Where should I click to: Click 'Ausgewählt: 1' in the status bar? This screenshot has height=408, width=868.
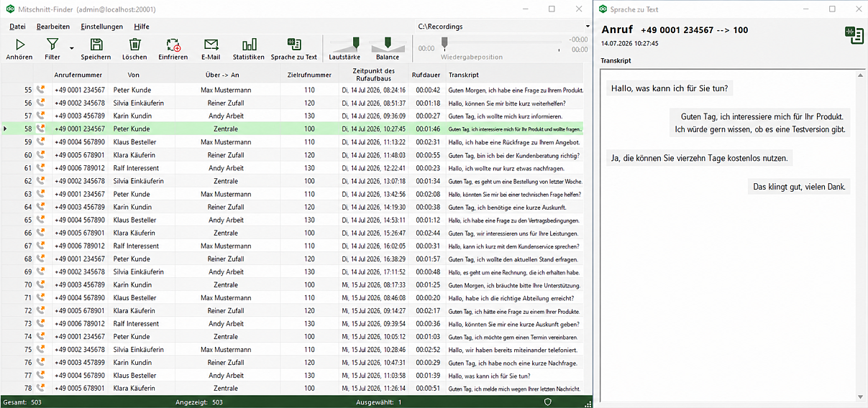coord(379,402)
